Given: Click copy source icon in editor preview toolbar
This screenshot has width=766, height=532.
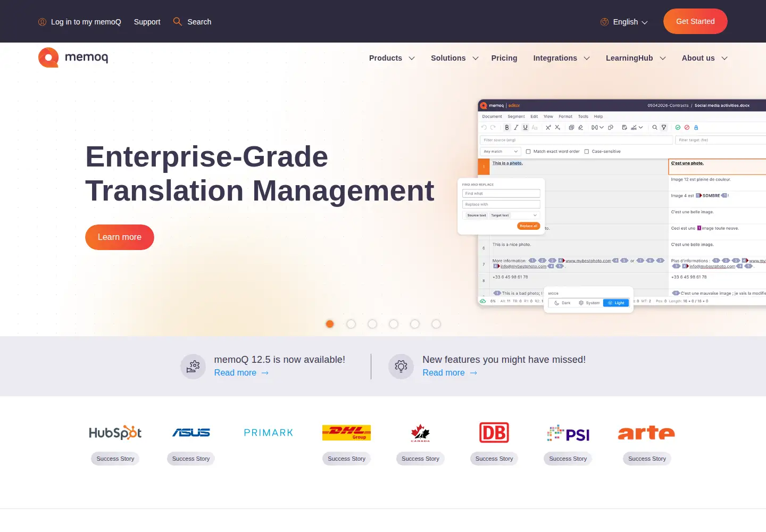Looking at the screenshot, I should point(571,128).
